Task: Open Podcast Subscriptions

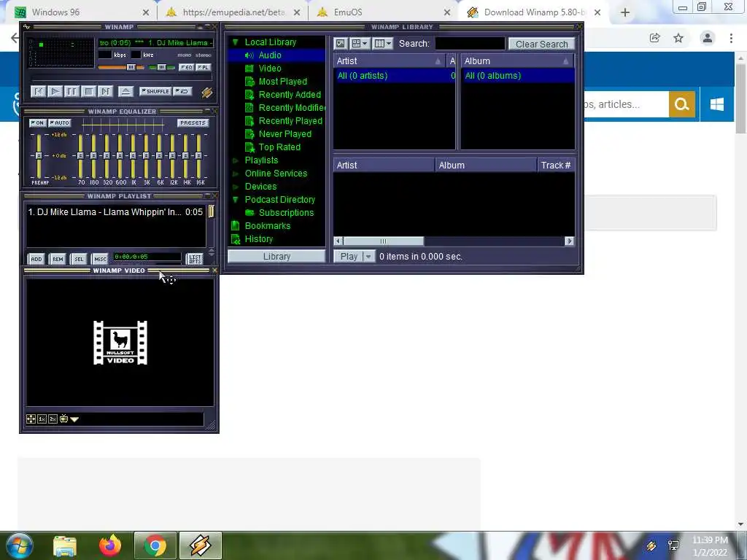Action: click(x=286, y=213)
